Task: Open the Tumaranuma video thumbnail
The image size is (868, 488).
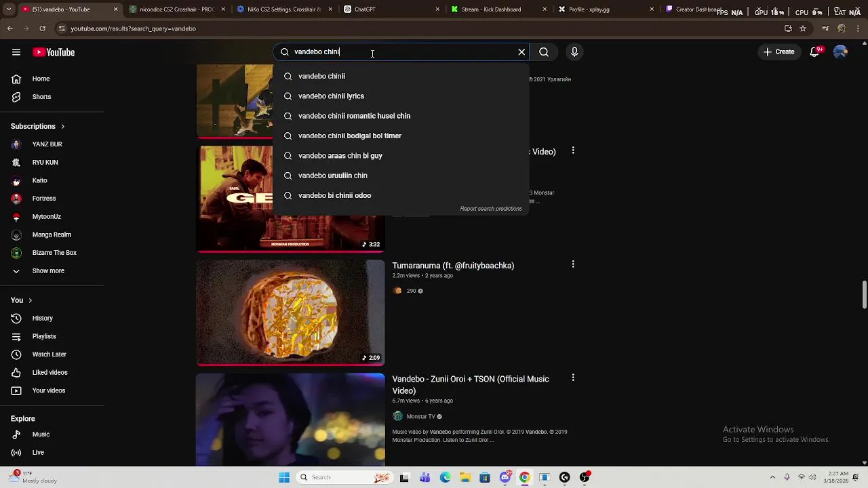Action: click(x=290, y=312)
